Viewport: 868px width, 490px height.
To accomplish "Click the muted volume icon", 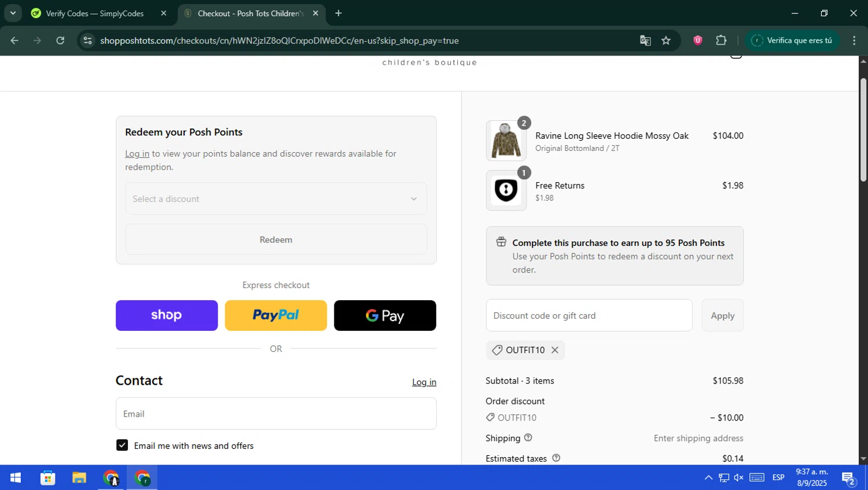I will [739, 478].
